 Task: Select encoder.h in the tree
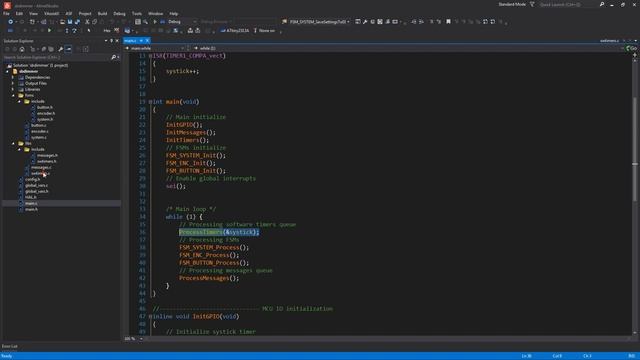click(x=46, y=113)
